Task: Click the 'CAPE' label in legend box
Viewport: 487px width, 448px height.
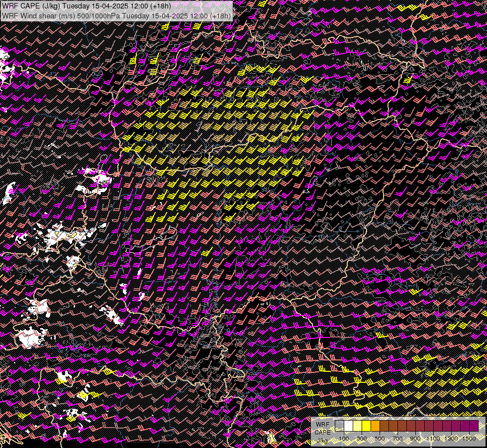Action: (x=322, y=433)
